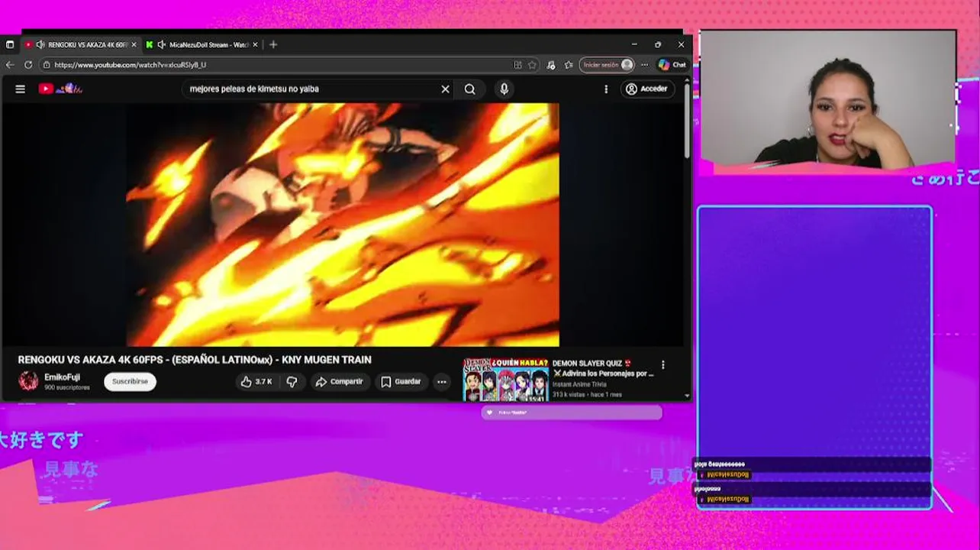Image resolution: width=980 pixels, height=550 pixels.
Task: Like the video with thumbs up 3.7 K
Action: coord(256,381)
